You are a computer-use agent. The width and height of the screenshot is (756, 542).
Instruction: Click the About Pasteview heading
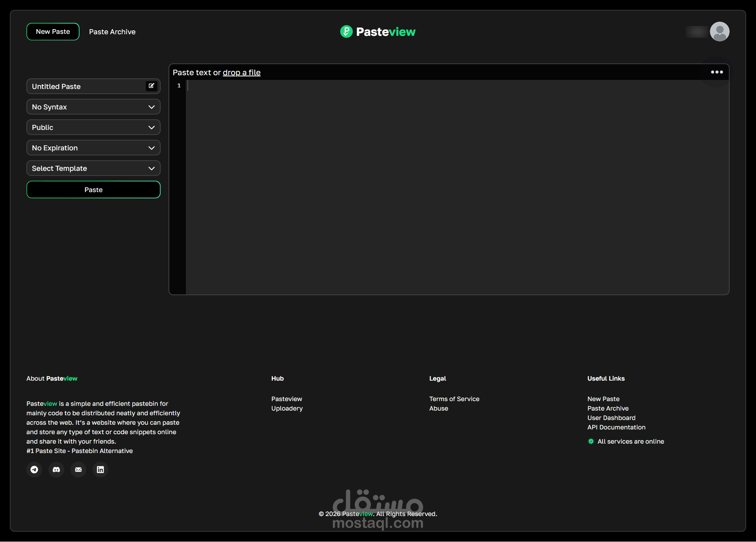tap(52, 378)
